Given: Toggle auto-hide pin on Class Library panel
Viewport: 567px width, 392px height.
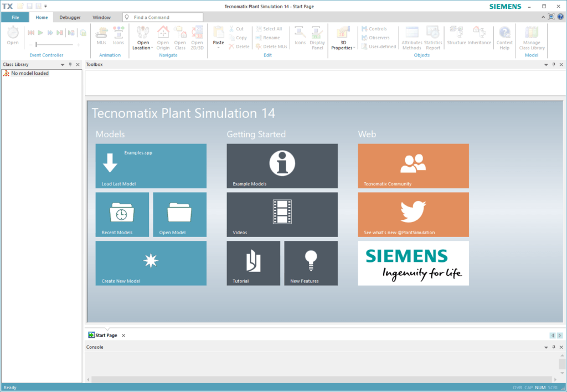Looking at the screenshot, I should pyautogui.click(x=70, y=65).
